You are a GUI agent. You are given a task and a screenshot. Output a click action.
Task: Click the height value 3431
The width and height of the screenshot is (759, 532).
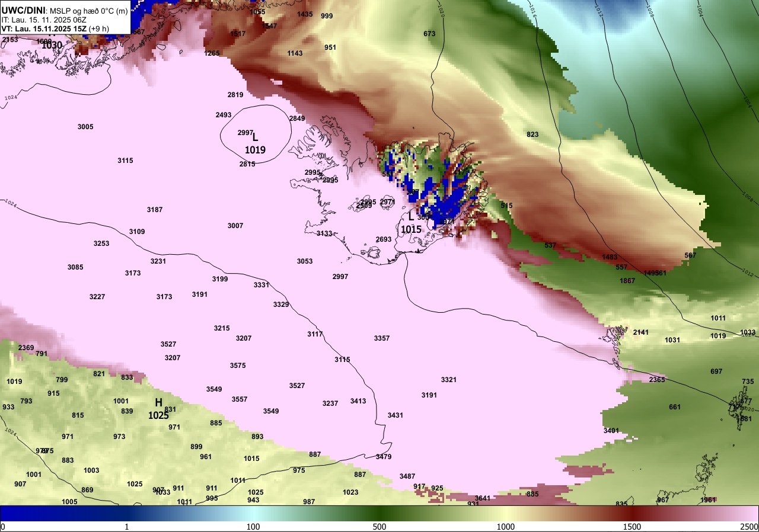pyautogui.click(x=396, y=415)
